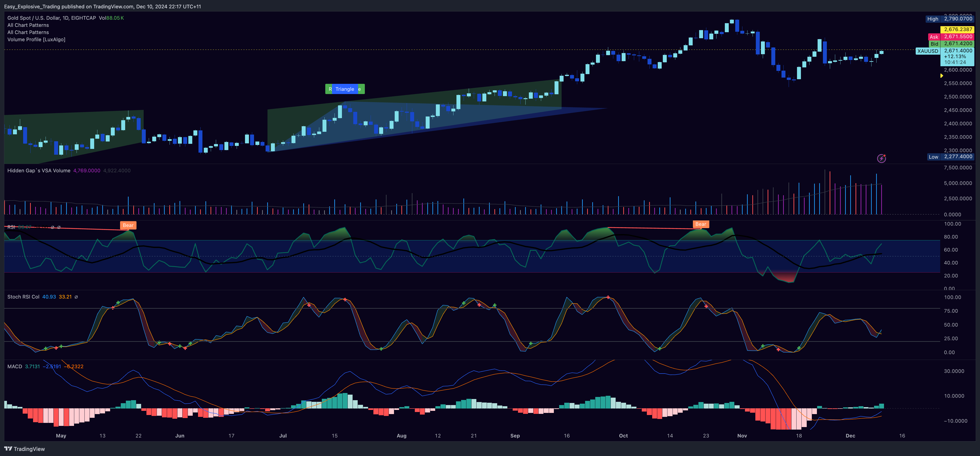
Task: Click the 22 date label on time axis
Action: pos(139,436)
